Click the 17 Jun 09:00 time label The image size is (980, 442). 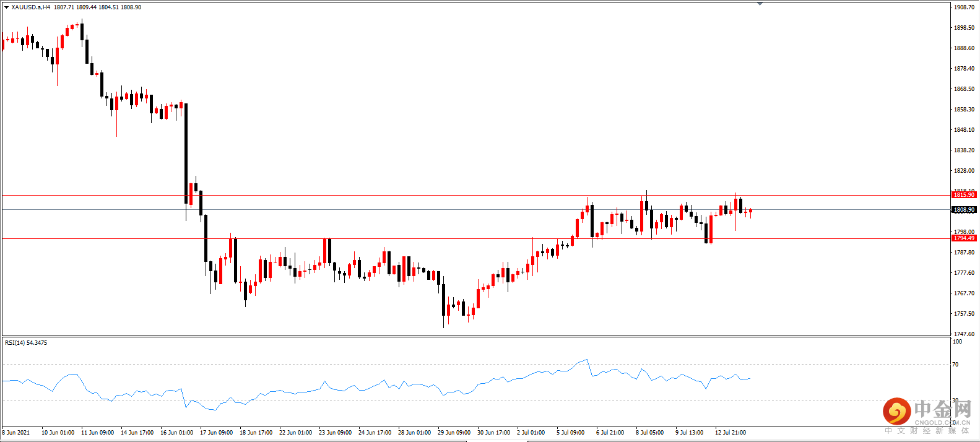coord(216,433)
